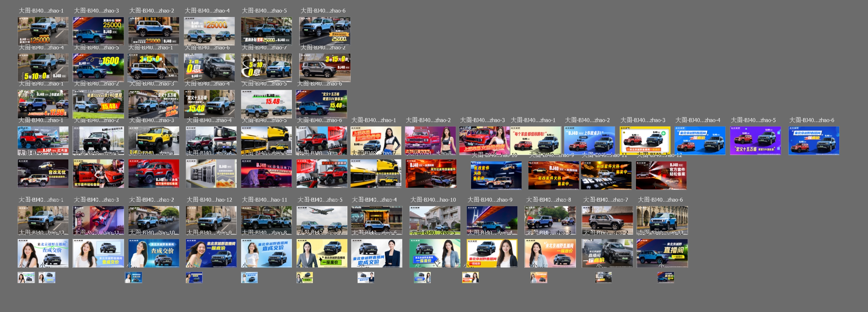The height and width of the screenshot is (312, 868).
Task: Select the white-background 硬派SUV就买BJ40 artboard with red 15.48
Action: (266, 104)
